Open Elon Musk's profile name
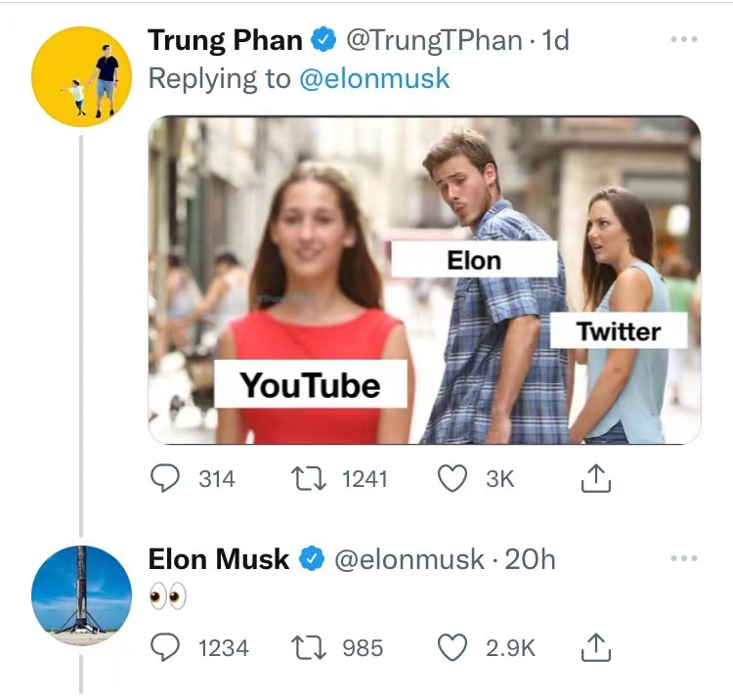The image size is (733, 700). (218, 559)
